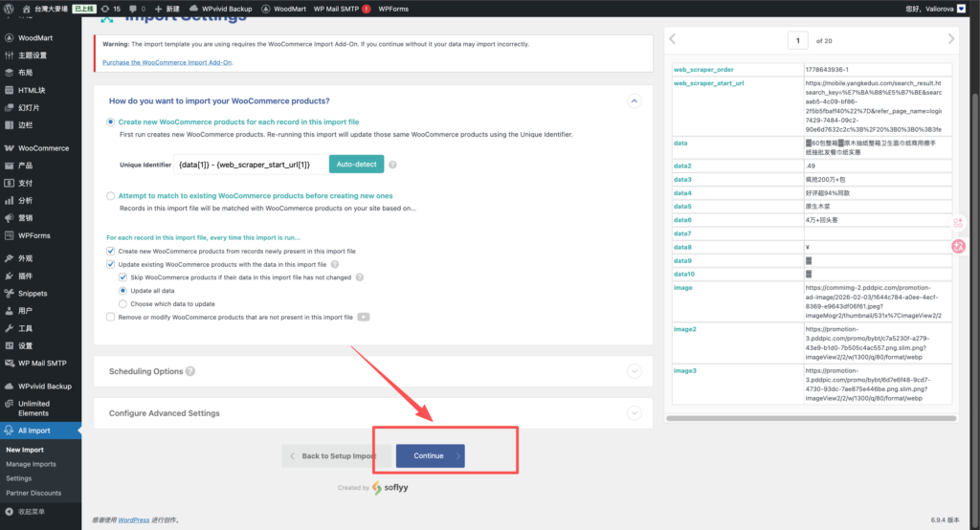Expand Configure Advanced Settings chevron
Viewport: 980px width, 530px height.
point(634,413)
